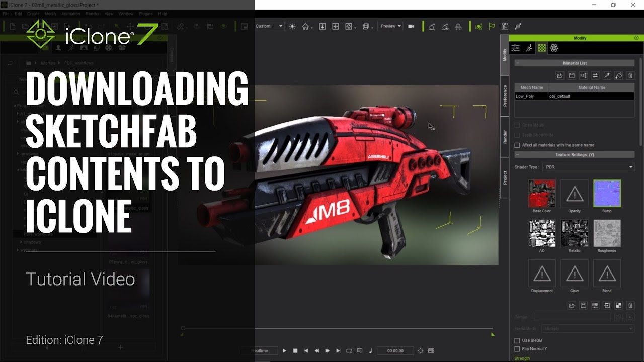The image size is (644, 362).
Task: Enable the Use sRGB checkbox
Action: pos(517,341)
